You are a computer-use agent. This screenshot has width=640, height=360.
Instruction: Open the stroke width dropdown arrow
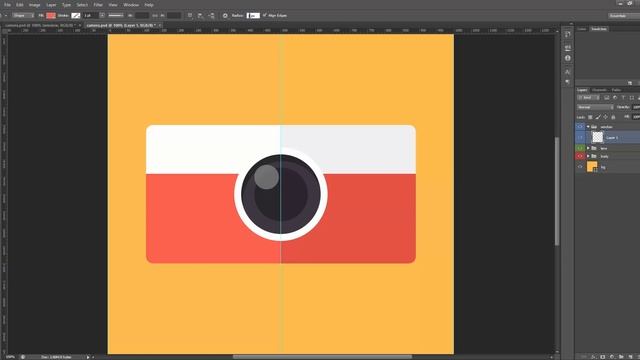102,16
